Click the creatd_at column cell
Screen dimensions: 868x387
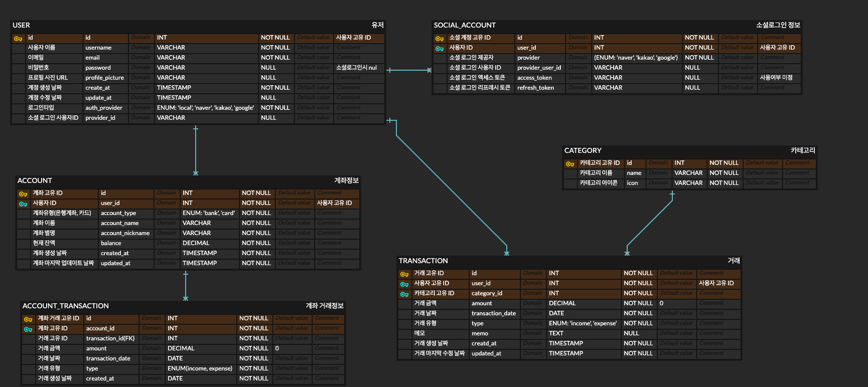tap(495, 343)
